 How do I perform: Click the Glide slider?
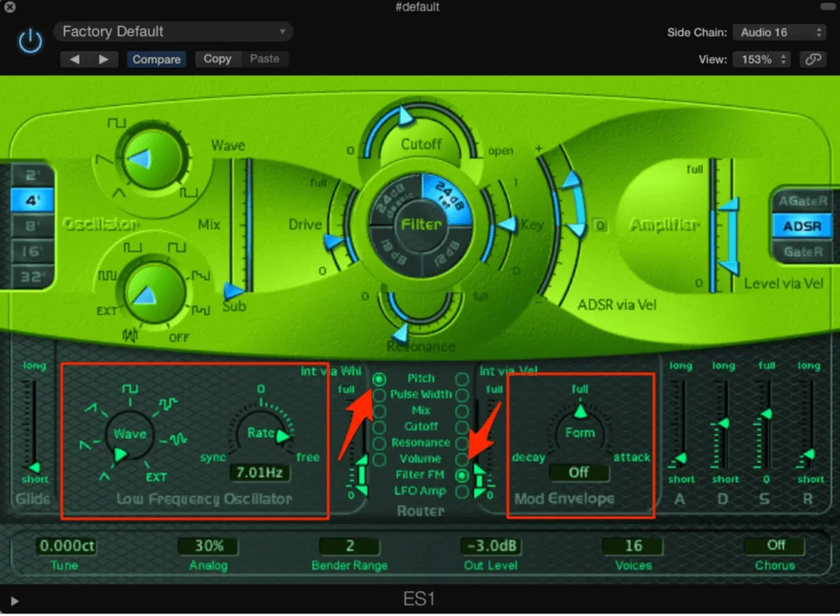tap(34, 424)
